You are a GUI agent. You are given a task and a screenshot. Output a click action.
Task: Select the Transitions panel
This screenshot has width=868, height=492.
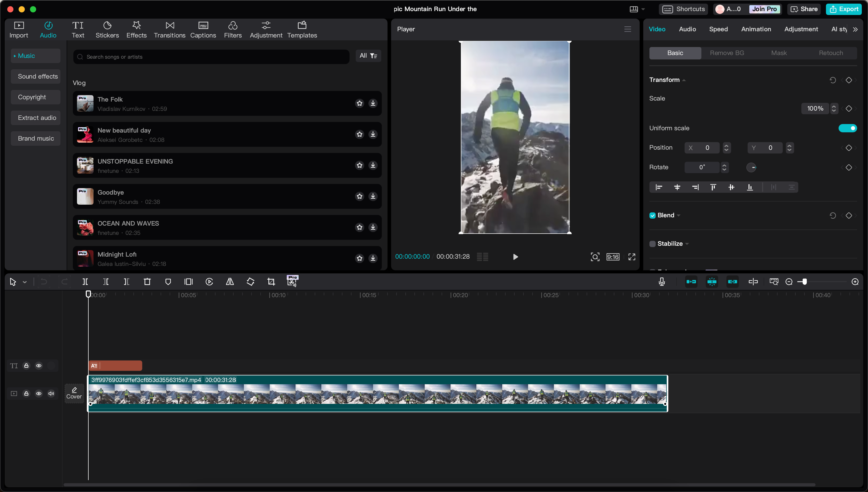[169, 29]
